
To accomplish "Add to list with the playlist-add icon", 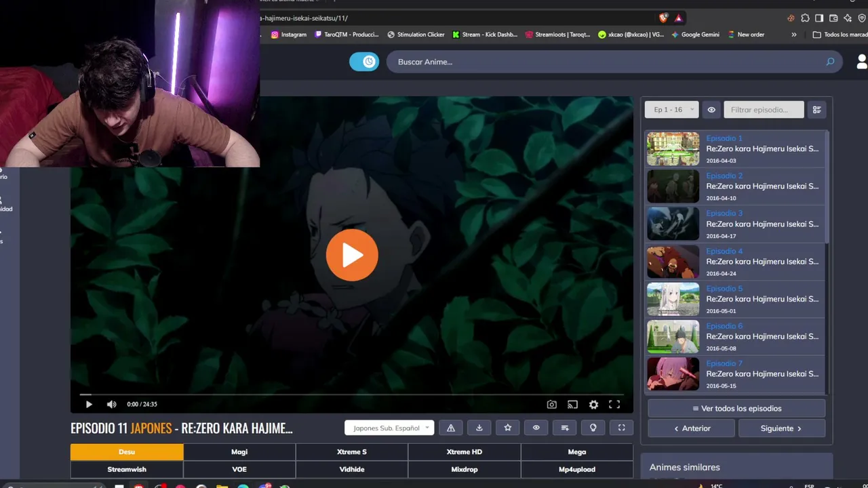I will tap(565, 428).
